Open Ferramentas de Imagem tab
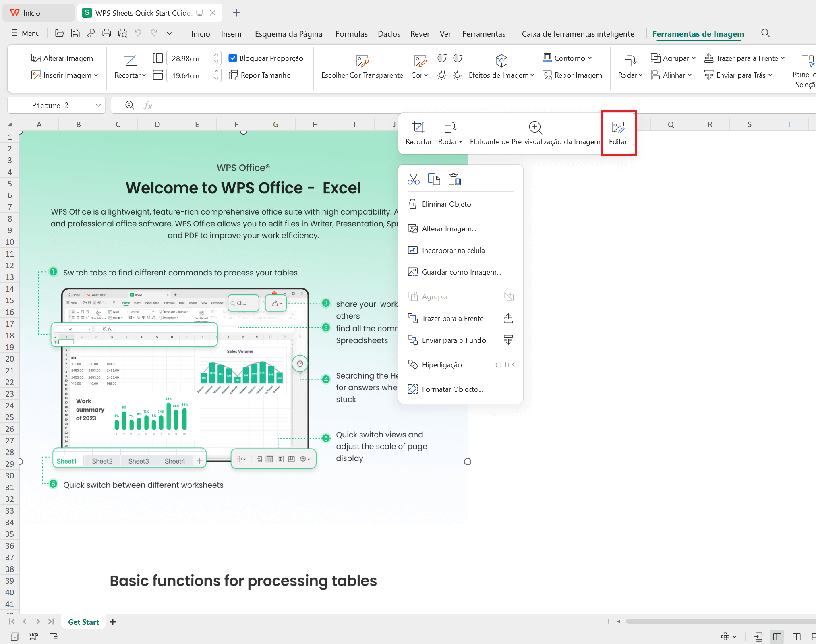 point(698,34)
